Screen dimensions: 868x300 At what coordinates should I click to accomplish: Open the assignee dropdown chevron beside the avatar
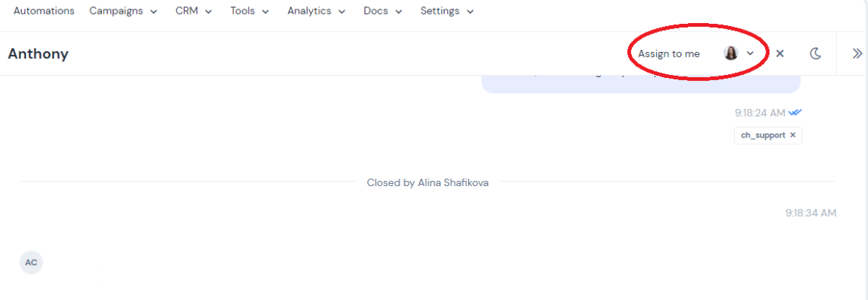click(x=750, y=53)
